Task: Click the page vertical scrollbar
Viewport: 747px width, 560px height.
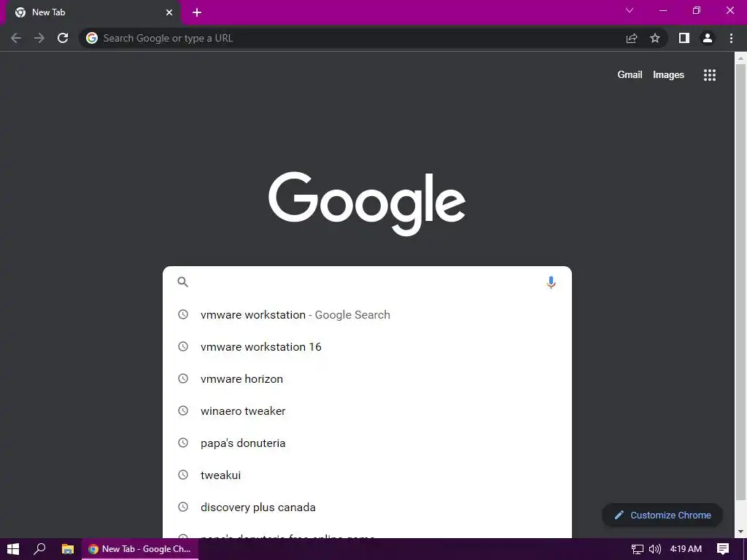Action: click(x=740, y=281)
